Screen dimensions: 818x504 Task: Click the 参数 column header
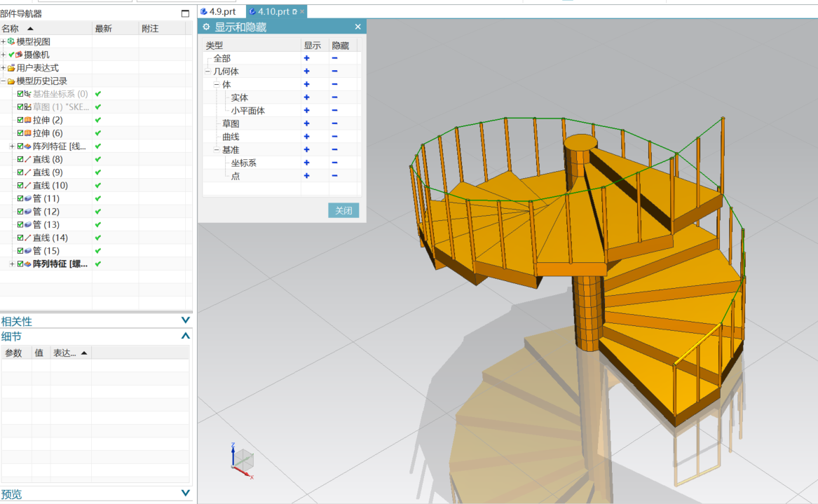pos(16,353)
